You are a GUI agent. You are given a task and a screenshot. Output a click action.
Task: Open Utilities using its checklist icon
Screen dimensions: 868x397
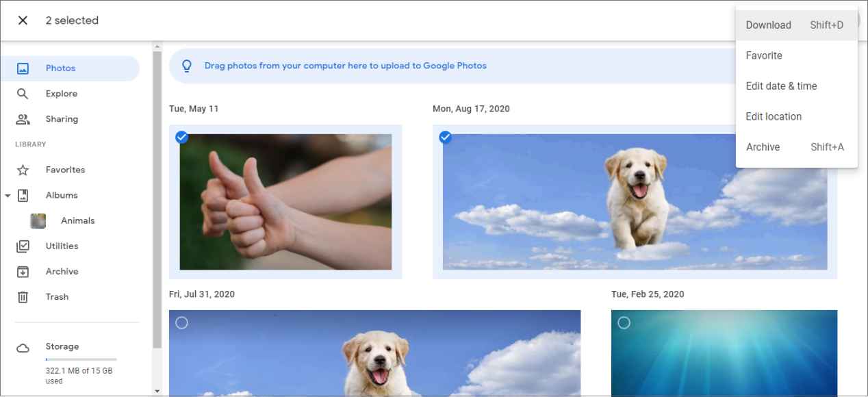[24, 246]
